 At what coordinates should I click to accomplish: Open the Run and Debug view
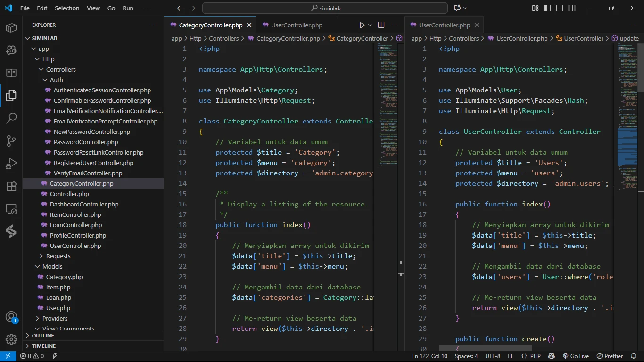pos(11,163)
